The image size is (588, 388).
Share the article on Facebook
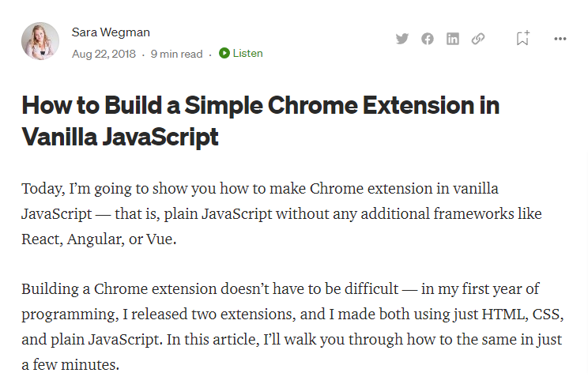(x=427, y=39)
